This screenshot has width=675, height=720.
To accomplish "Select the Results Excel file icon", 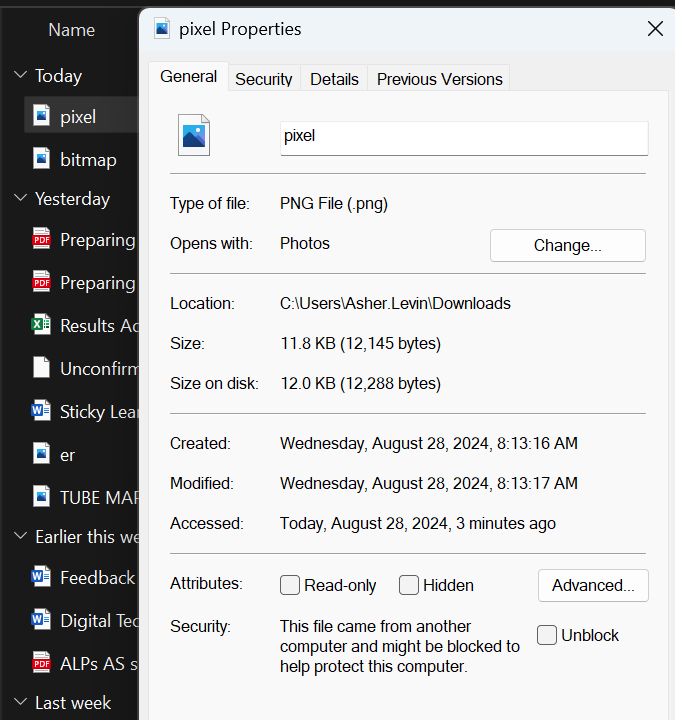I will tap(41, 325).
